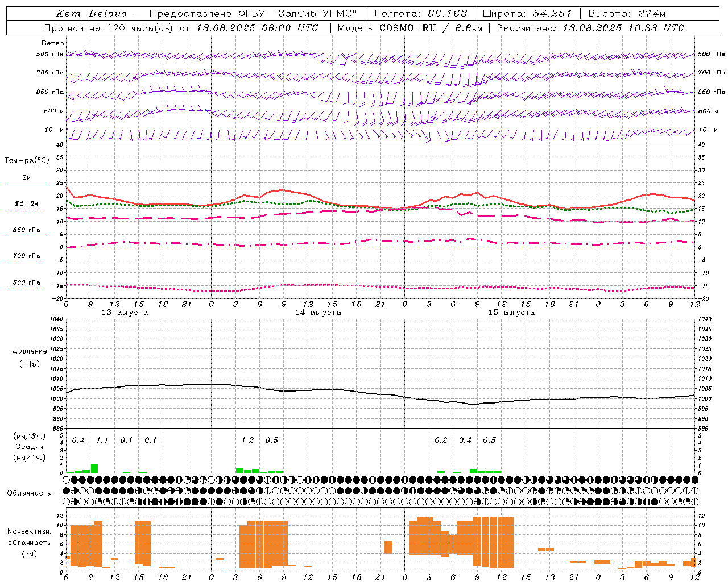Click the (км) unit label under облачность
728x582 pixels.
(x=29, y=554)
